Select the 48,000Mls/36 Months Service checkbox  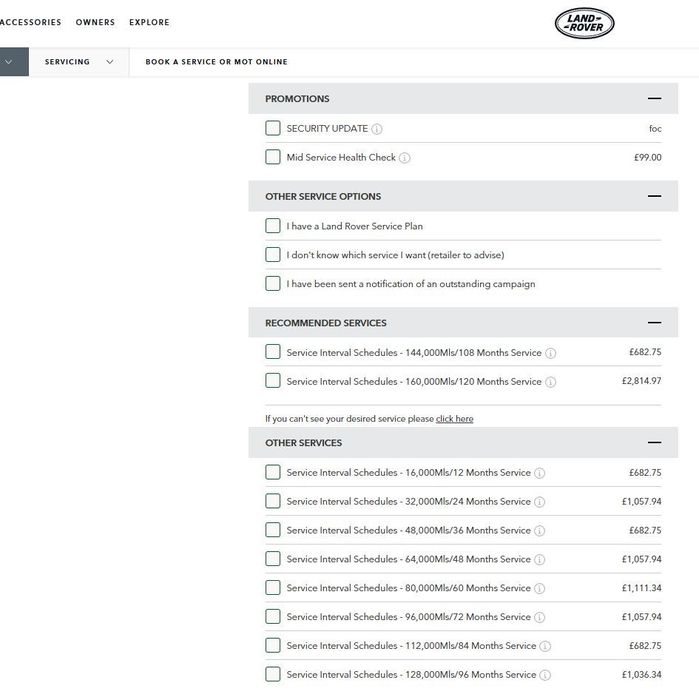pos(273,530)
